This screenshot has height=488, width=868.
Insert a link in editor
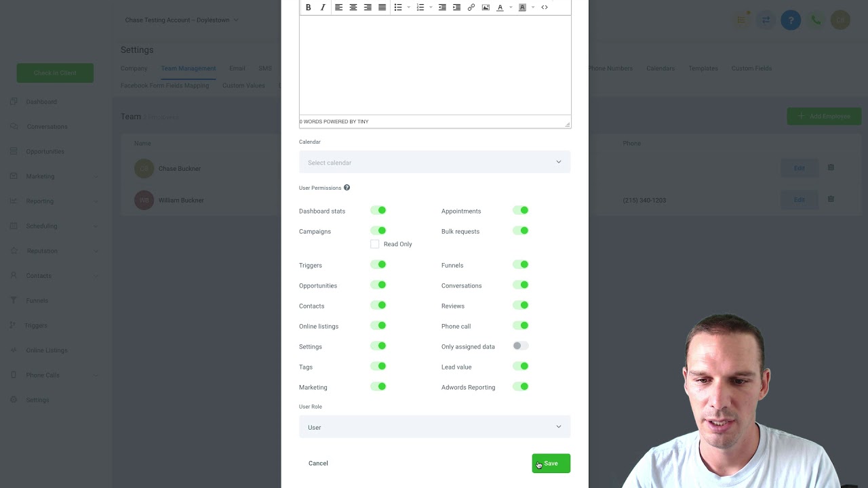pyautogui.click(x=471, y=7)
